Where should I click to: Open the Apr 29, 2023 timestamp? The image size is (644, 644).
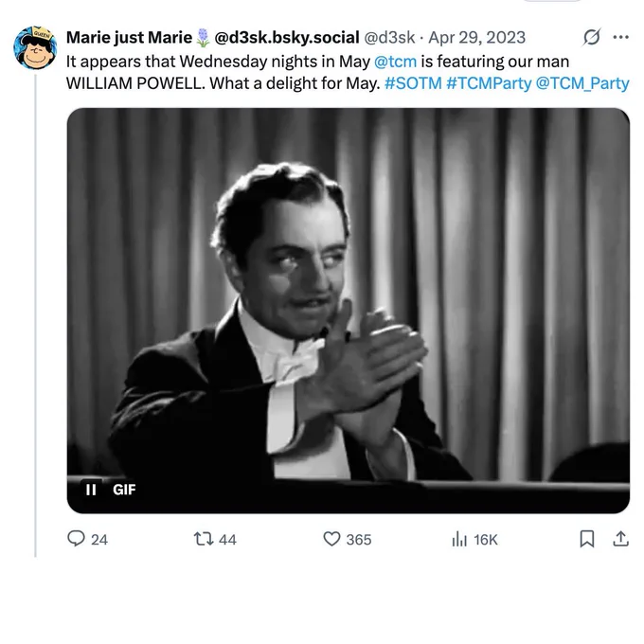pos(476,37)
